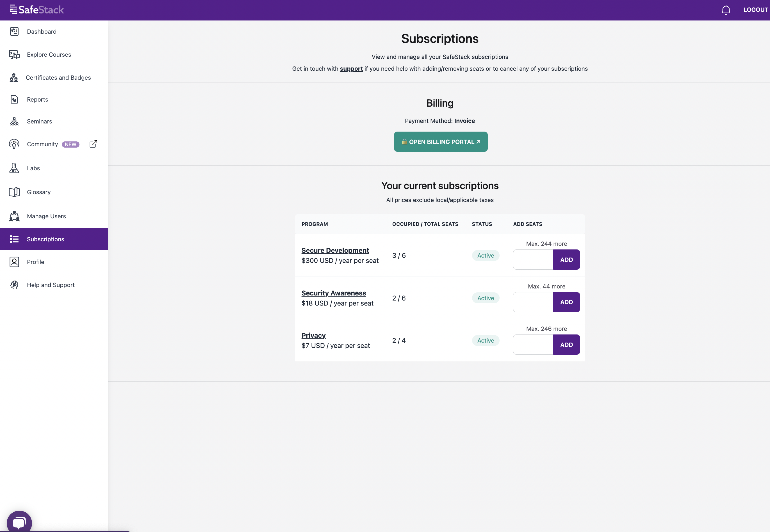Click the Seminars group icon

(14, 121)
